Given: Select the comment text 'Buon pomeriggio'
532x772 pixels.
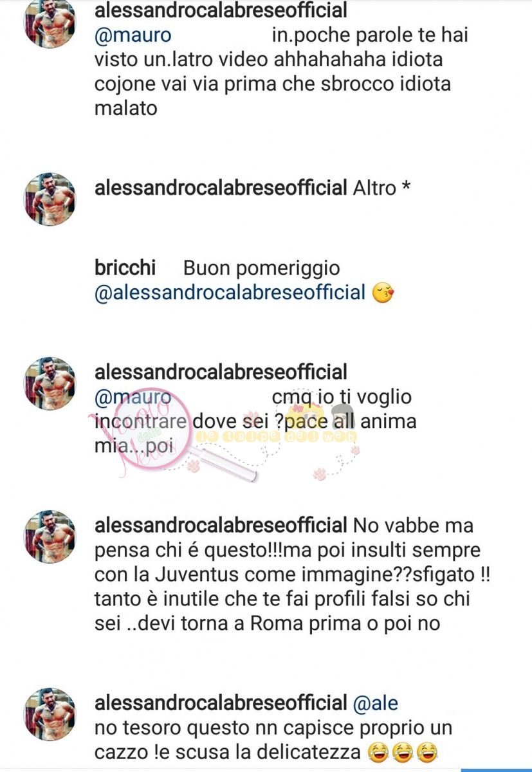Looking at the screenshot, I should pyautogui.click(x=261, y=268).
